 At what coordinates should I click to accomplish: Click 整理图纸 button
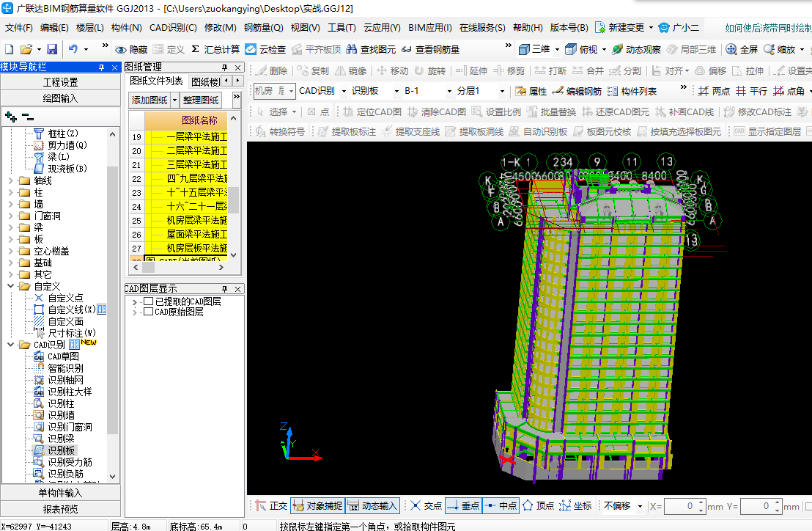tap(201, 100)
